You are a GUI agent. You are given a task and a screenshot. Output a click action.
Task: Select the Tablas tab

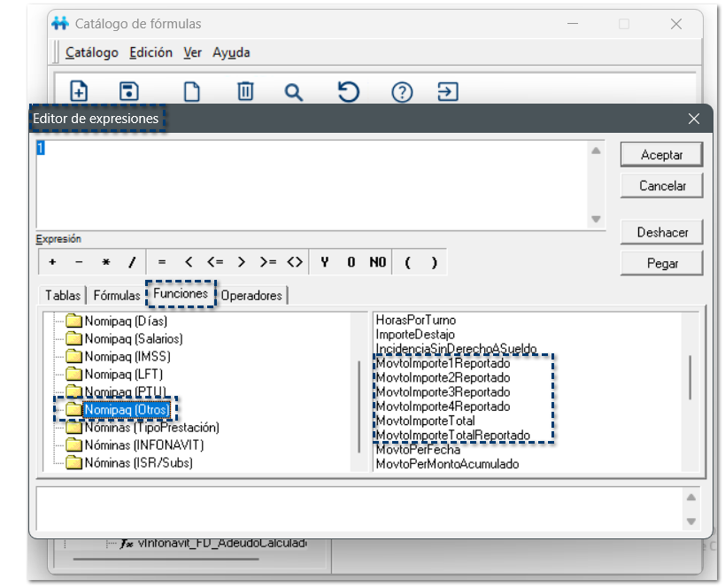pos(63,295)
